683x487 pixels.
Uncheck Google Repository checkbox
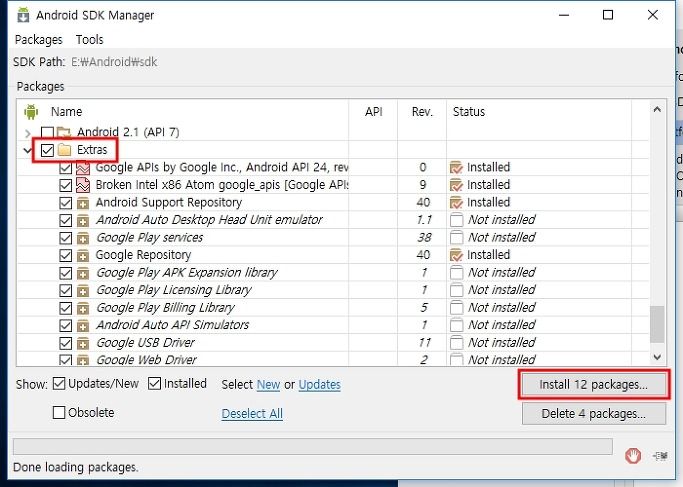65,255
